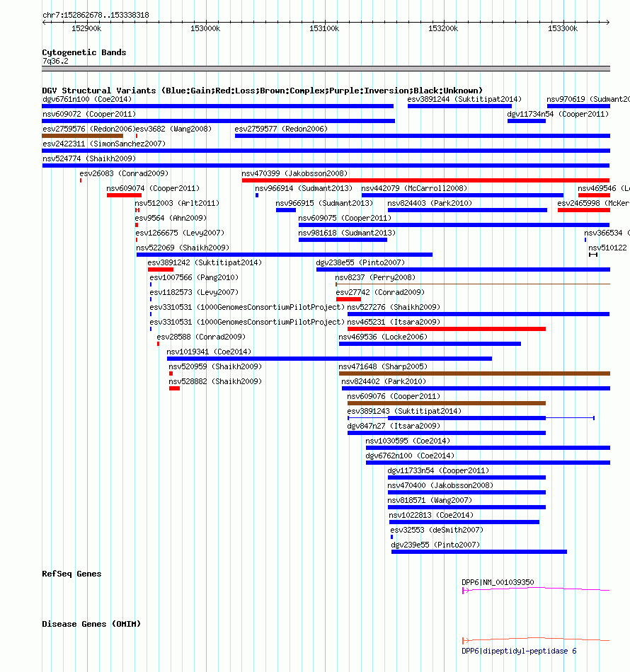Click nsv818571 (Wang2007) label
The width and height of the screenshot is (630, 672).
pyautogui.click(x=430, y=500)
